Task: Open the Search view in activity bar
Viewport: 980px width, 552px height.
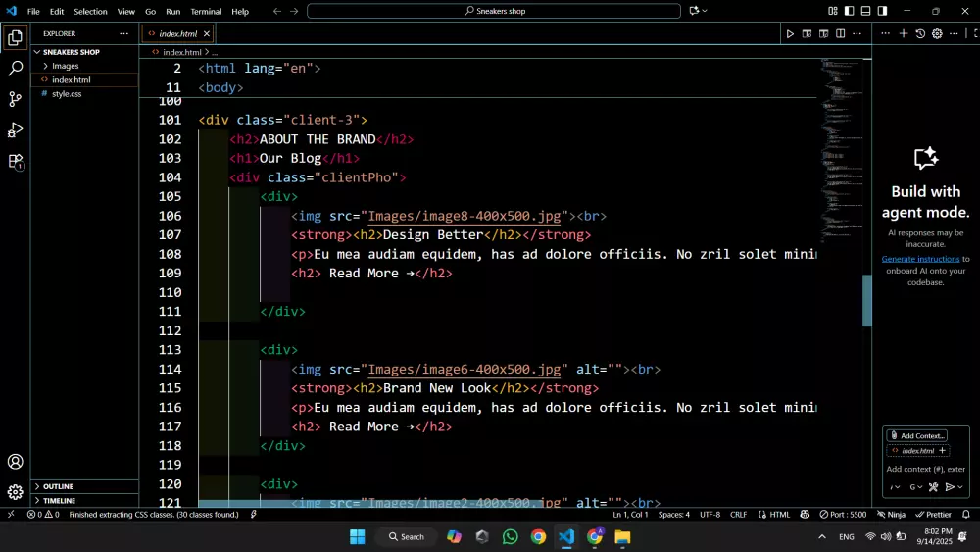Action: (16, 69)
